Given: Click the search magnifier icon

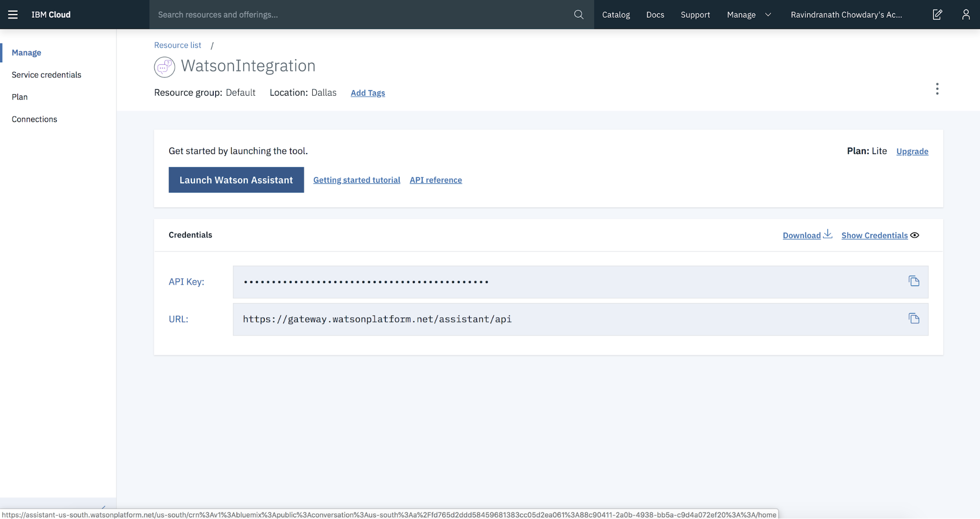Looking at the screenshot, I should 578,14.
